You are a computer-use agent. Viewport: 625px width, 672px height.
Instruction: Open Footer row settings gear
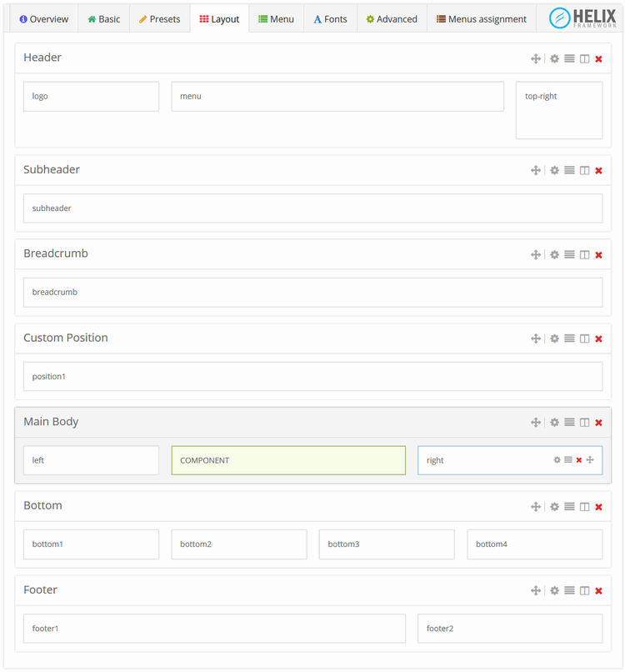(x=554, y=591)
